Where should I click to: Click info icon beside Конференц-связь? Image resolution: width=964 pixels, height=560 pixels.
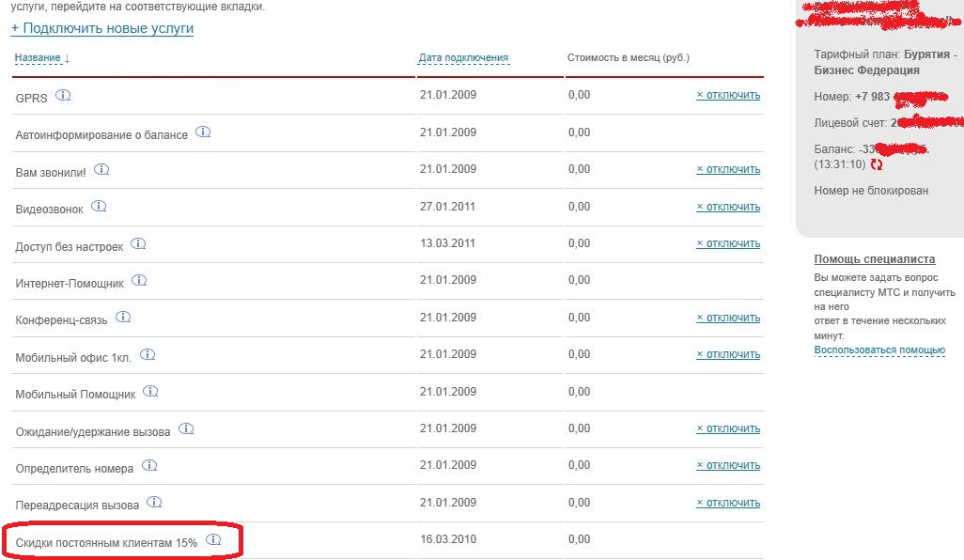tap(123, 318)
